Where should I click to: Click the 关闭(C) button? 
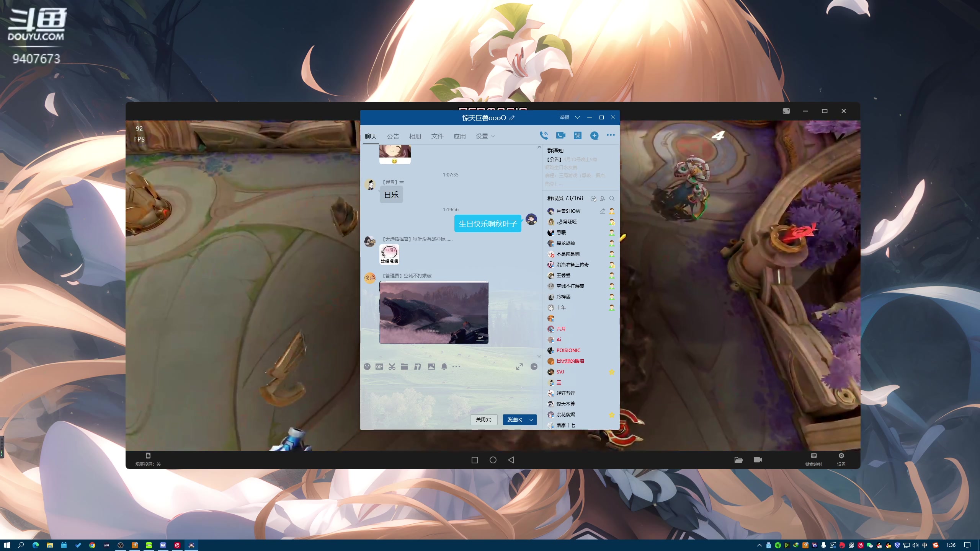[483, 420]
